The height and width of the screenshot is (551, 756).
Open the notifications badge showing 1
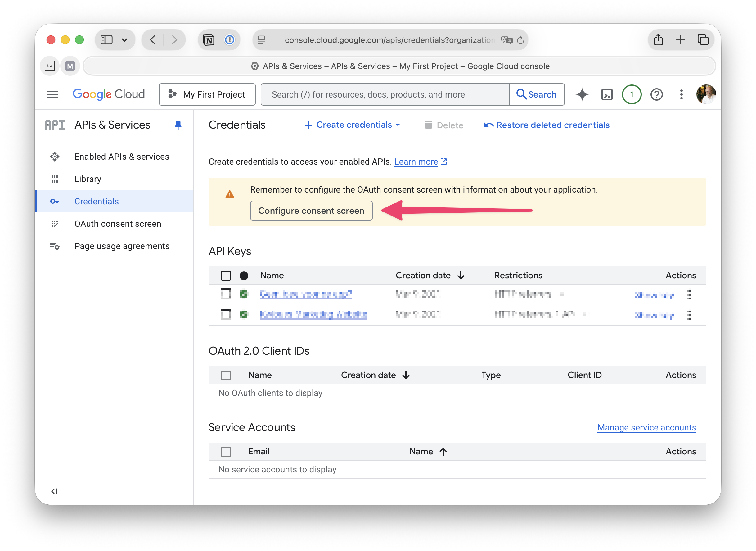[x=631, y=94]
